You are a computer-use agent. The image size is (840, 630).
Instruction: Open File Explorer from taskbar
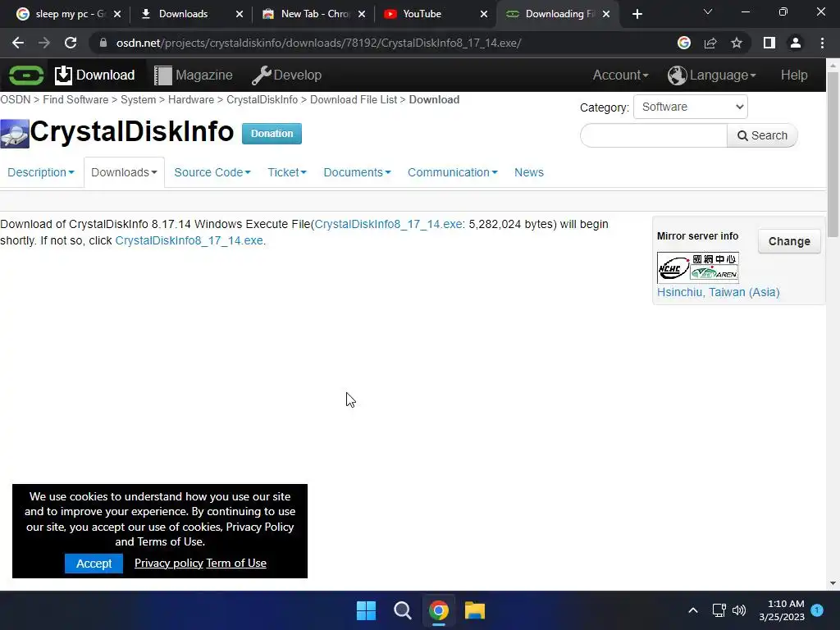(x=475, y=610)
